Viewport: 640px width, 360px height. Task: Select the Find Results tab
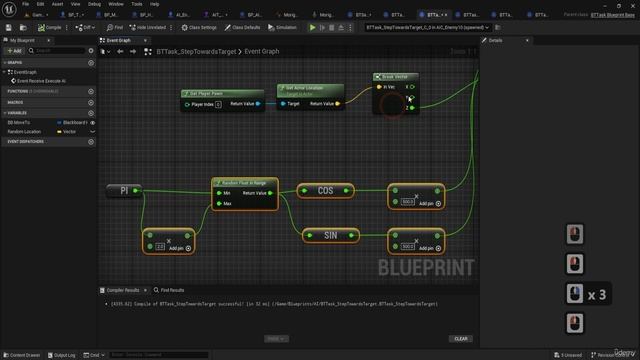(169, 290)
